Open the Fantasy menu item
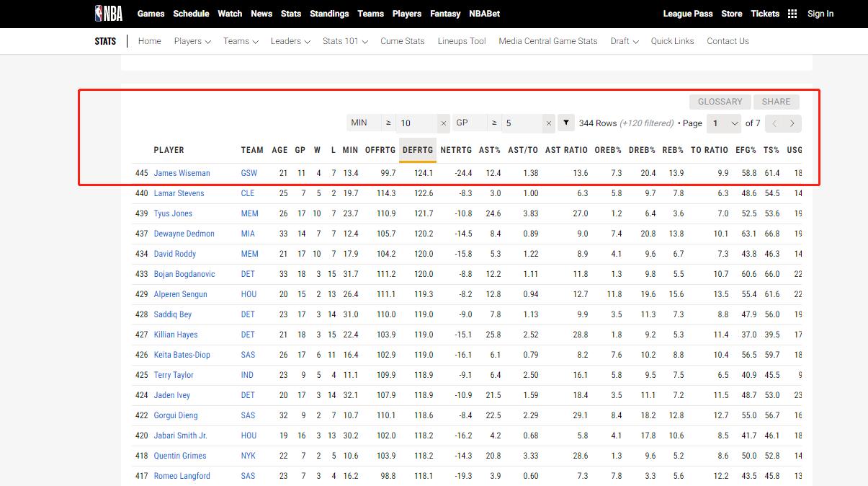 coord(445,14)
